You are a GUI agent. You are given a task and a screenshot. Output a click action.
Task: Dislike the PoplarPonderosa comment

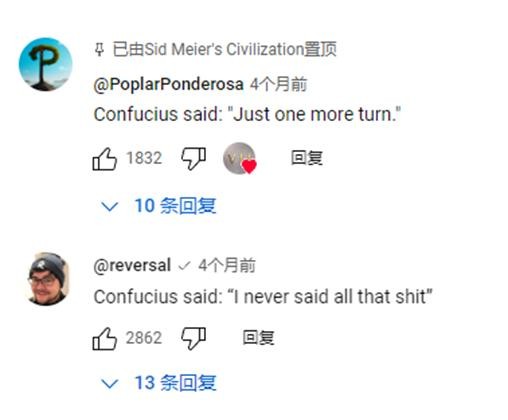pos(193,159)
